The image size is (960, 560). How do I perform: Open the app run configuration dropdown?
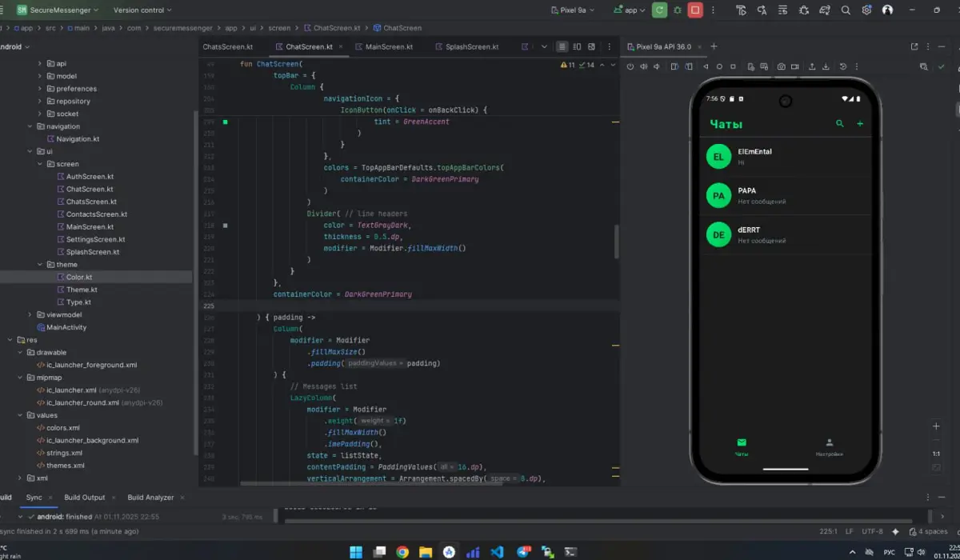[630, 10]
